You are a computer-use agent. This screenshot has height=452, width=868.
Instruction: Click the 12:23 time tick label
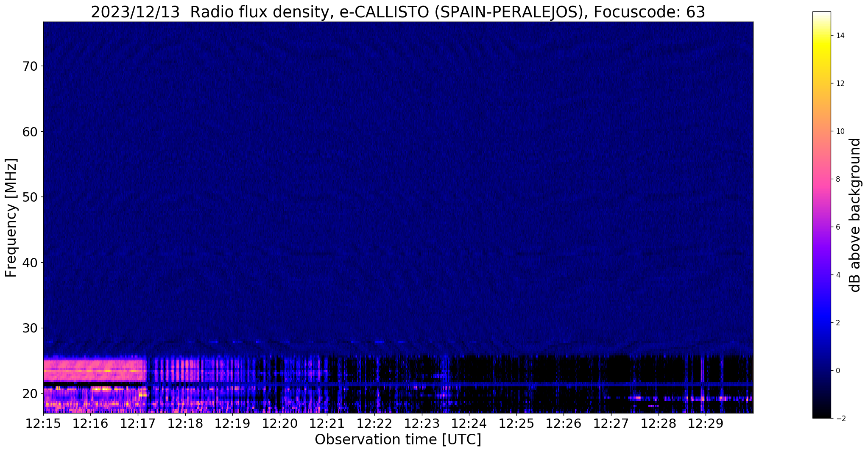point(421,423)
